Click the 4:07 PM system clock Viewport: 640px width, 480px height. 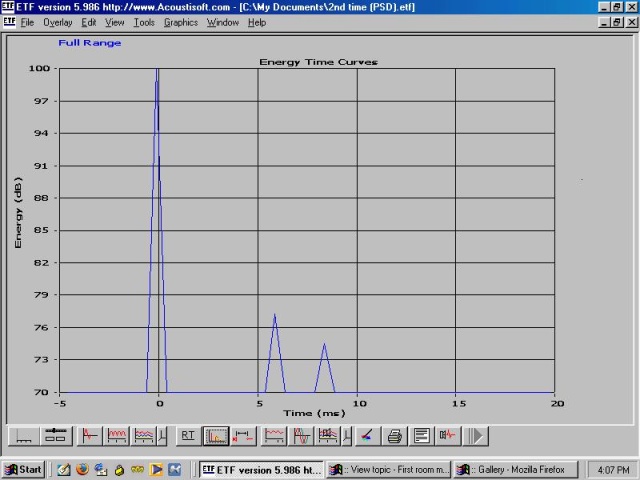click(x=613, y=470)
